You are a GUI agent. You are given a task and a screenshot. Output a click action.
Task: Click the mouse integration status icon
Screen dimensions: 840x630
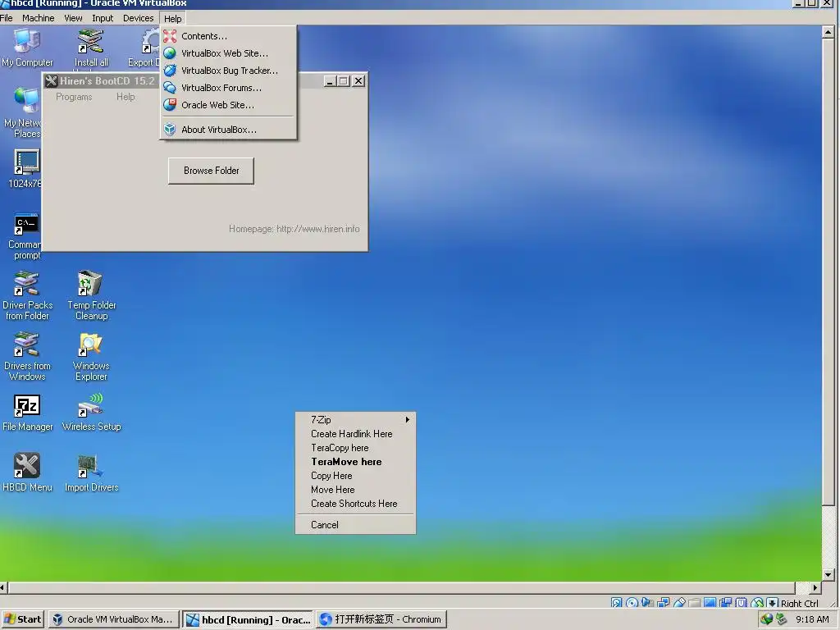[x=756, y=603]
